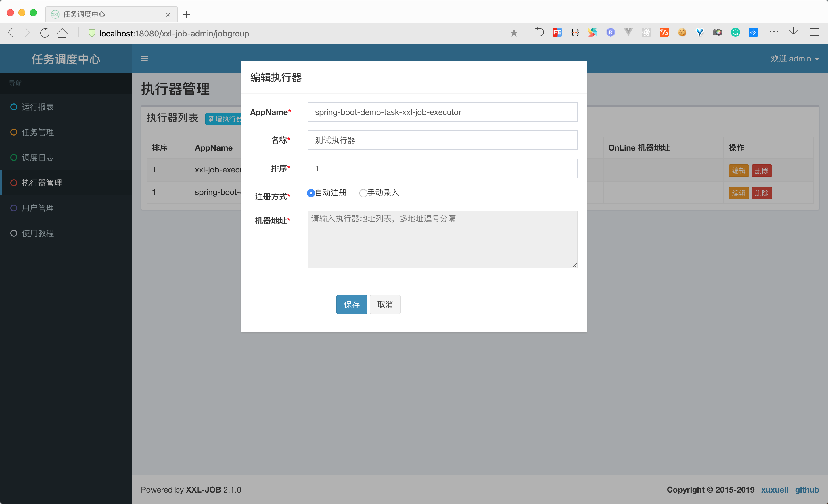Open the red FE extension icon

pos(557,32)
